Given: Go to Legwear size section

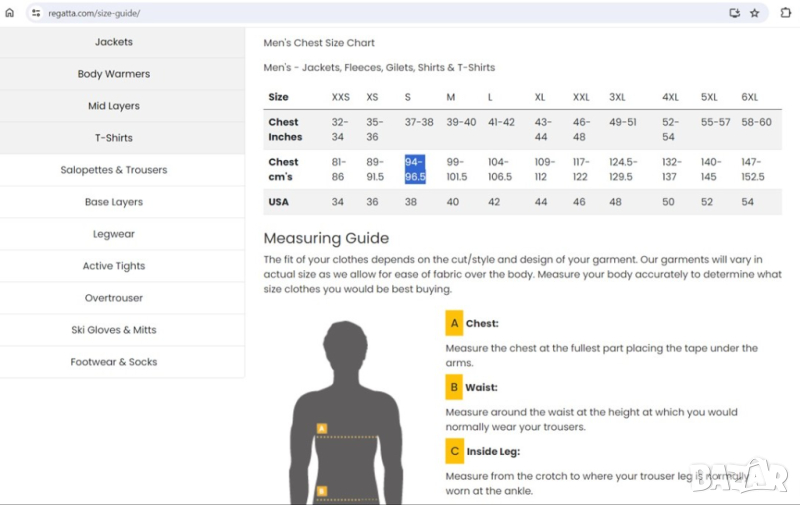Looking at the screenshot, I should (x=114, y=234).
